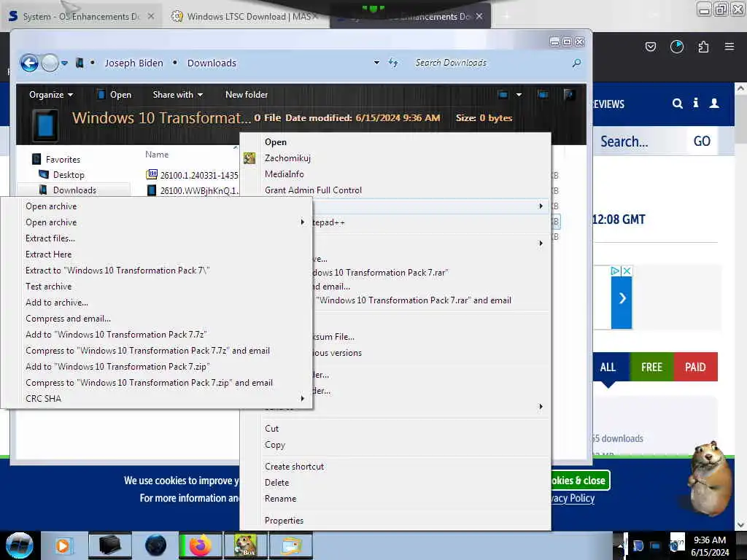This screenshot has height=560, width=747.
Task: Choose Add to archive...
Action: coord(156,303)
